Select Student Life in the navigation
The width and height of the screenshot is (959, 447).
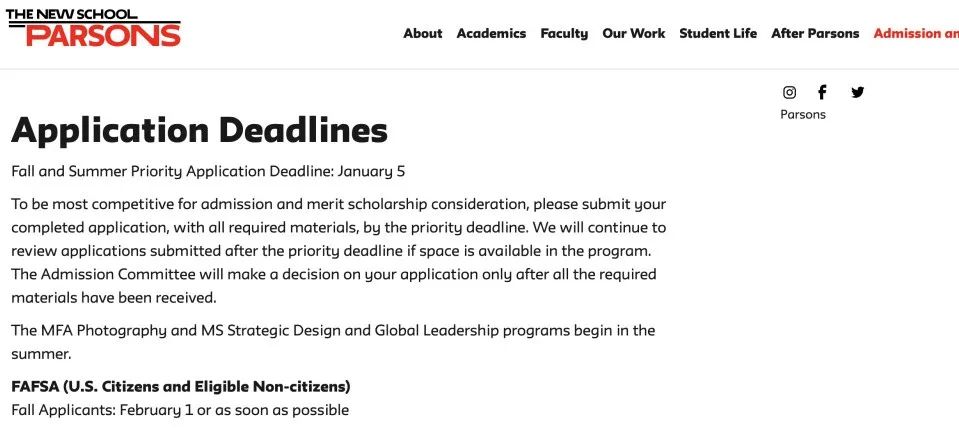tap(718, 33)
